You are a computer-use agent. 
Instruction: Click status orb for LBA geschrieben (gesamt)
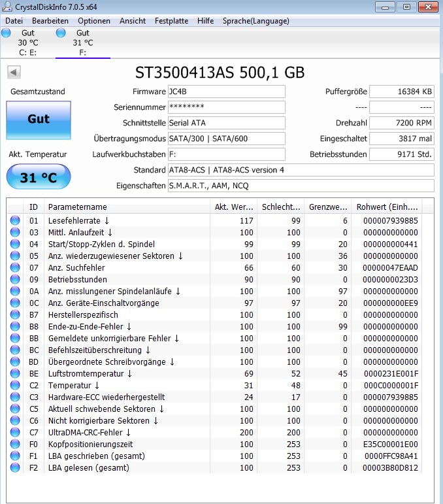[15, 456]
